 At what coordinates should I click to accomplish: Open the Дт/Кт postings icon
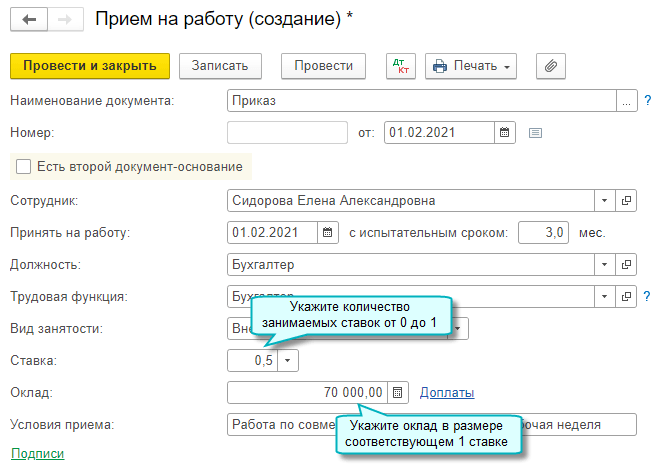coord(400,66)
